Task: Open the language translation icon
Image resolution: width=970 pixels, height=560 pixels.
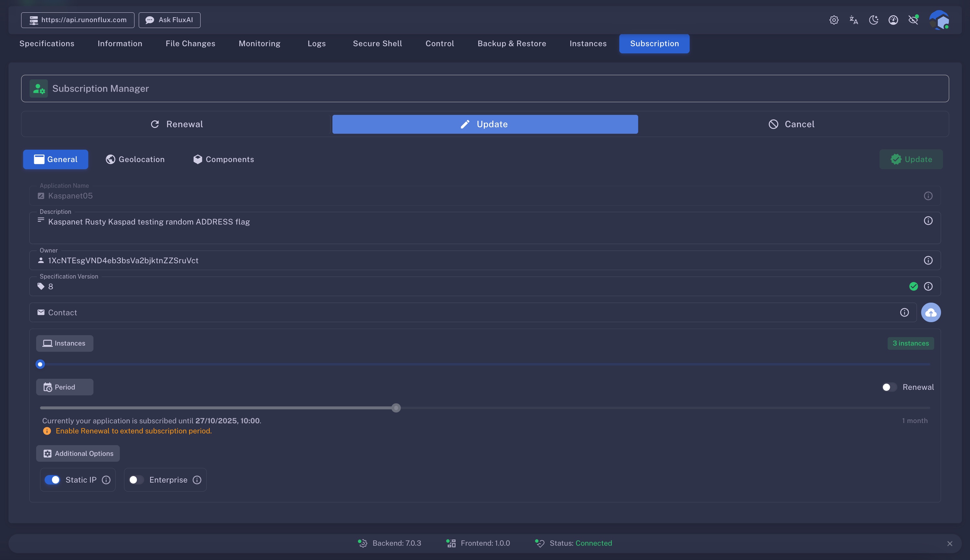Action: [854, 20]
